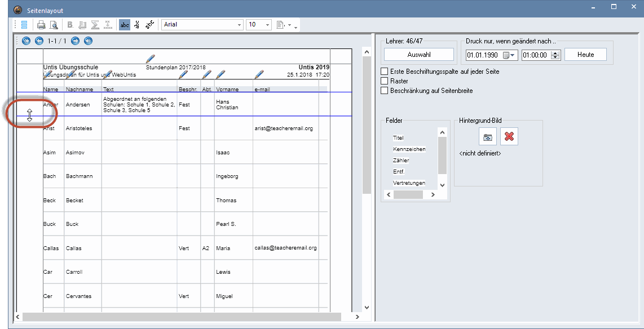Click the blue list layout icon

tap(24, 25)
